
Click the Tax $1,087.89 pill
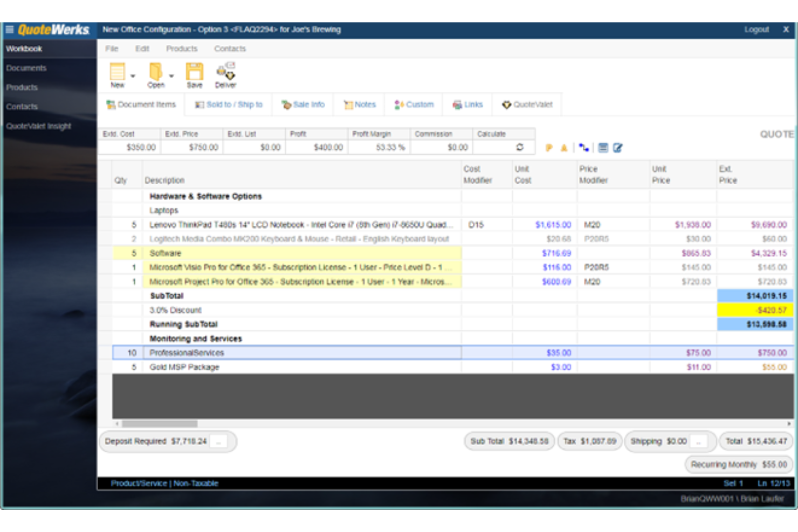(590, 441)
